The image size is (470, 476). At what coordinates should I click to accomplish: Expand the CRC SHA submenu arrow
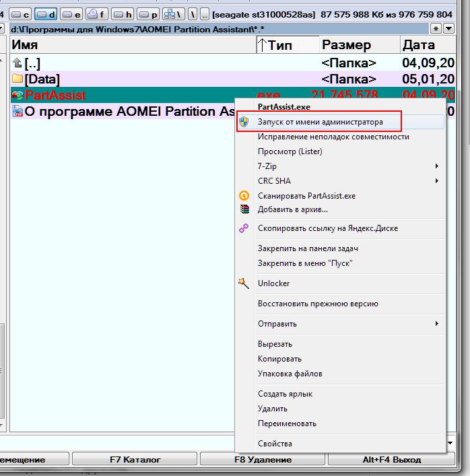(x=436, y=180)
